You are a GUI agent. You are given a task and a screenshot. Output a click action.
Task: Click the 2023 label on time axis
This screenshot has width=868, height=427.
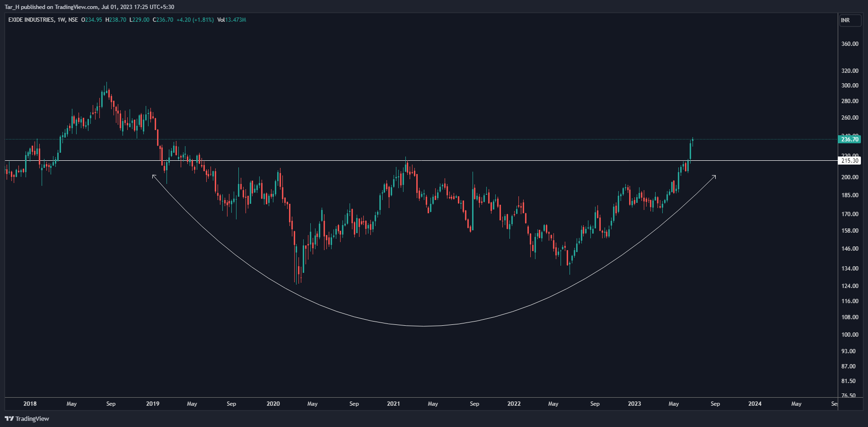click(634, 404)
